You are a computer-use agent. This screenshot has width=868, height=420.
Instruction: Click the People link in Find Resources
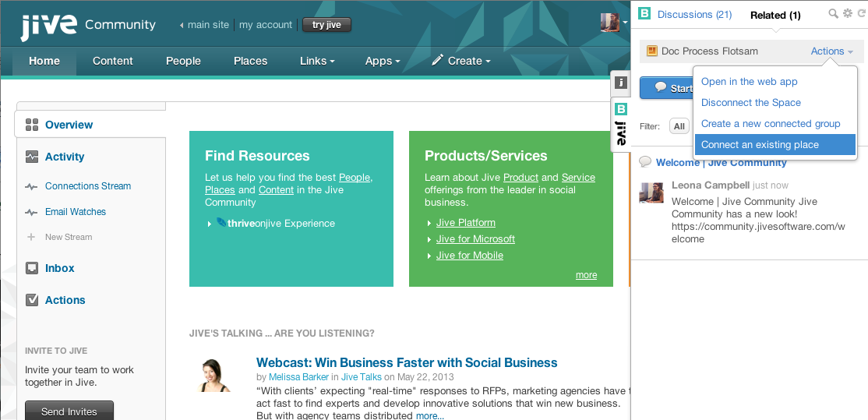tap(355, 177)
